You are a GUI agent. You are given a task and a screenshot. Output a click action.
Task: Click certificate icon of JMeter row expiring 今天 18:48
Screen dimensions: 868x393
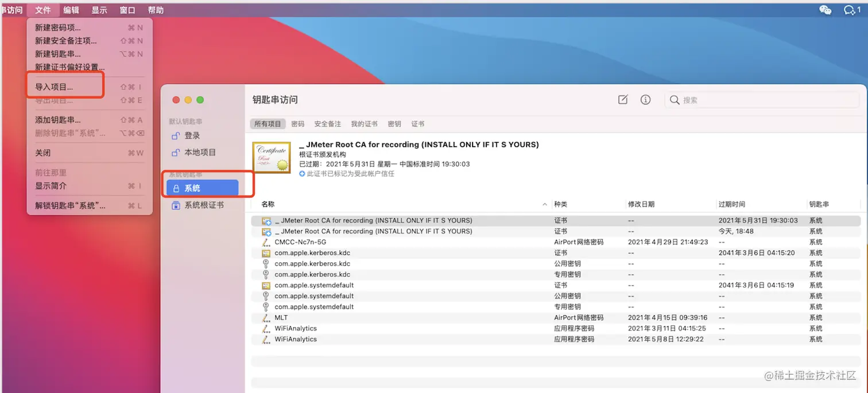coord(266,232)
